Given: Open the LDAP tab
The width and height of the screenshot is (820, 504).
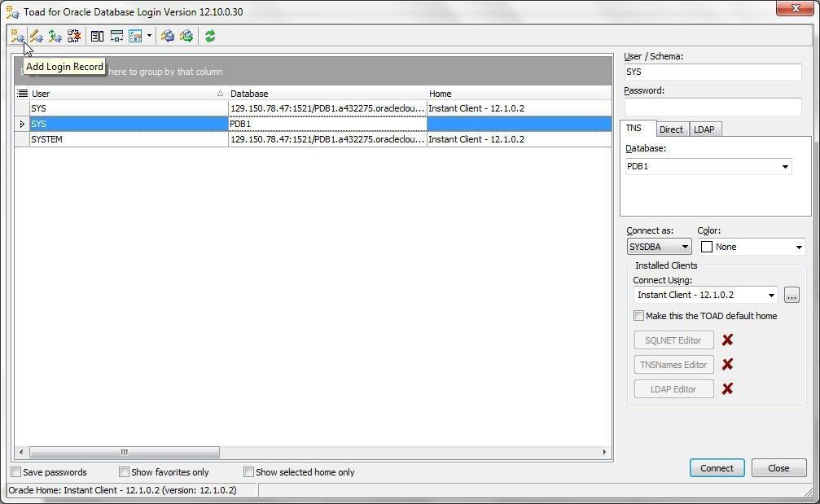Looking at the screenshot, I should (x=704, y=129).
